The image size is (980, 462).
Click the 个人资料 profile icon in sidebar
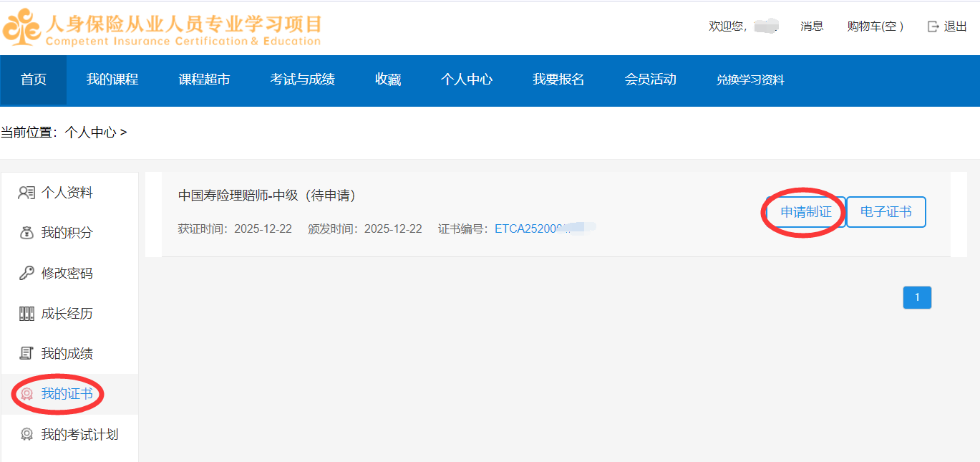[26, 193]
